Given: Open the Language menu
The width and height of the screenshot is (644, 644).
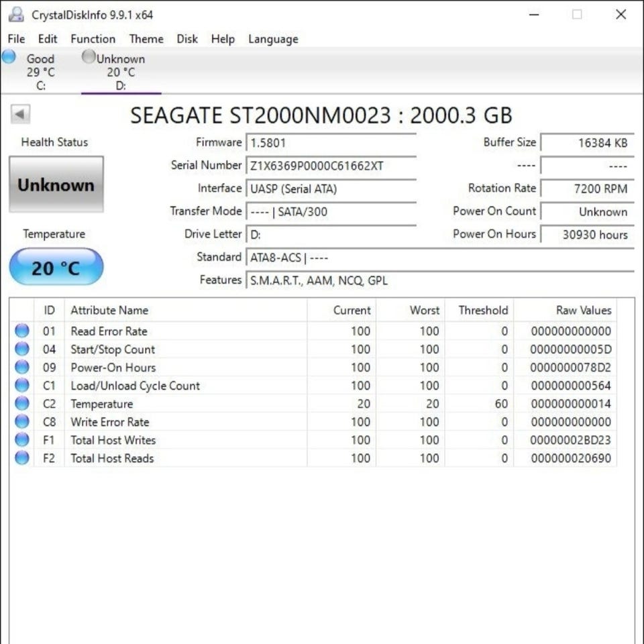Looking at the screenshot, I should 273,39.
